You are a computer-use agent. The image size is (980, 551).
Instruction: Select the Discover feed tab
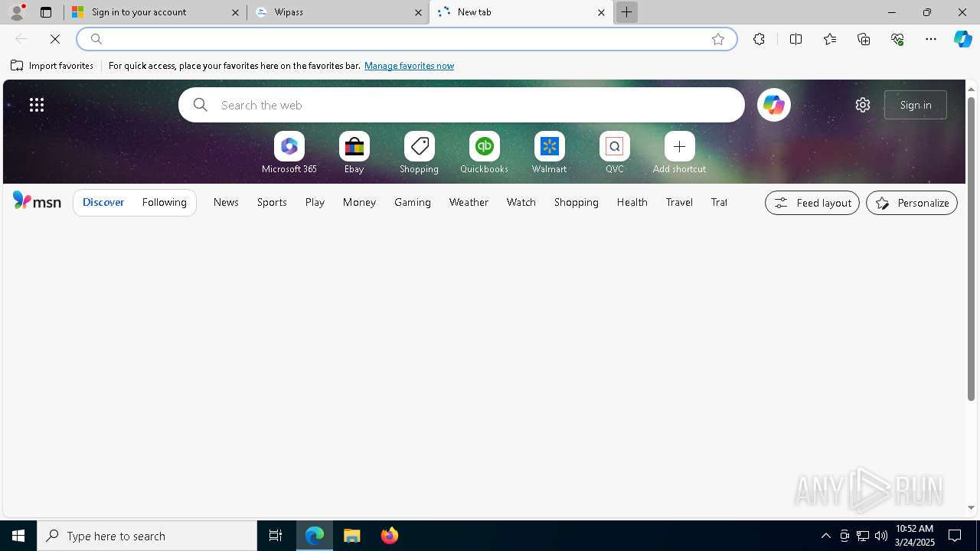pyautogui.click(x=103, y=202)
